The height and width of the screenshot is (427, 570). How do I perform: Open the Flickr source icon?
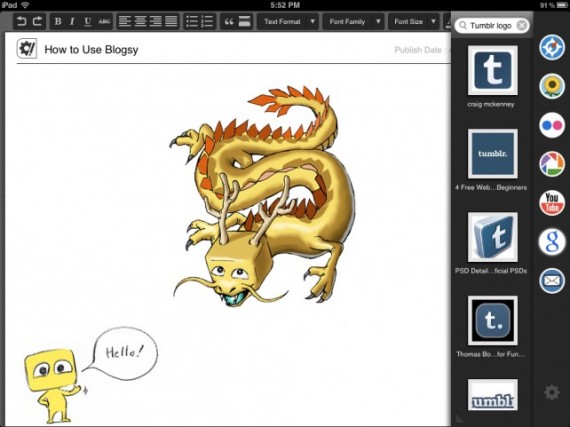point(552,125)
